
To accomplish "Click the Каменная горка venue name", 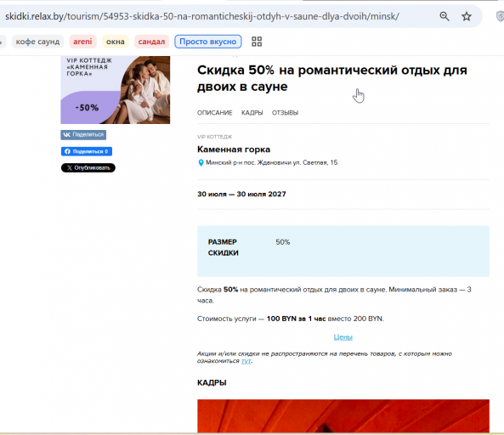I will click(x=234, y=150).
